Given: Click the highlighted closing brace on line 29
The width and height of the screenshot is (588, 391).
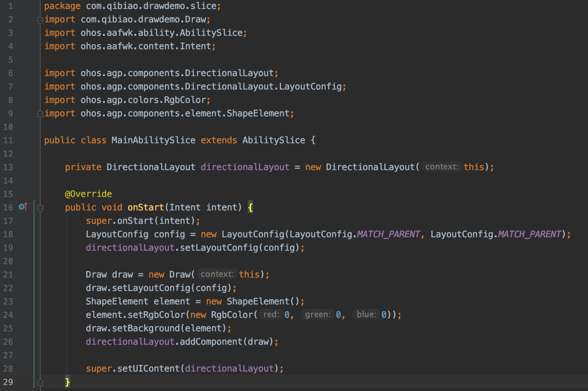Looking at the screenshot, I should [68, 382].
